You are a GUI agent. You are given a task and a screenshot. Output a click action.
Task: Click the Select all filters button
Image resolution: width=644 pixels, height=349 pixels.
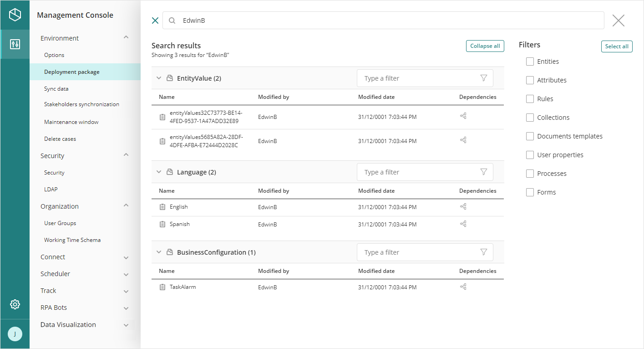tap(617, 46)
